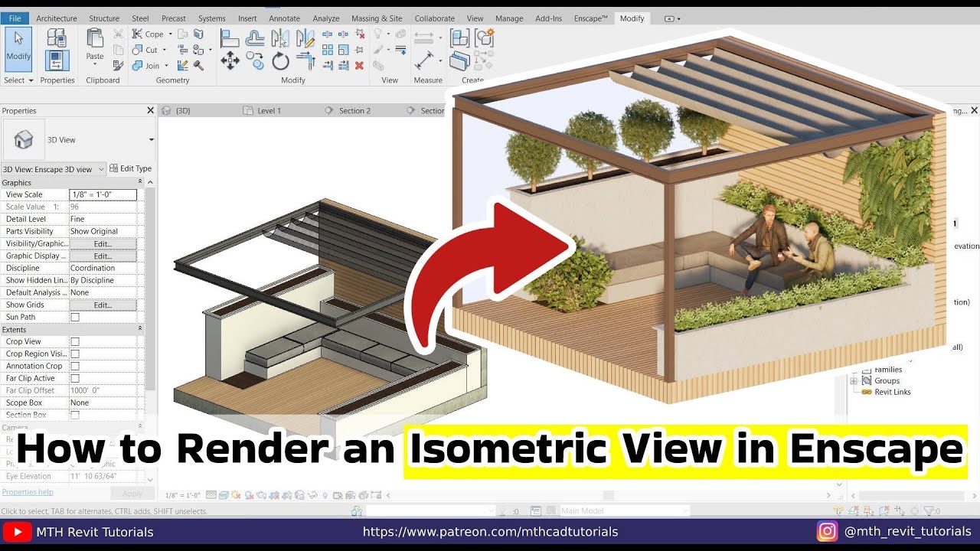Image resolution: width=980 pixels, height=551 pixels.
Task: Toggle the Sun Path checkbox
Action: click(x=75, y=317)
